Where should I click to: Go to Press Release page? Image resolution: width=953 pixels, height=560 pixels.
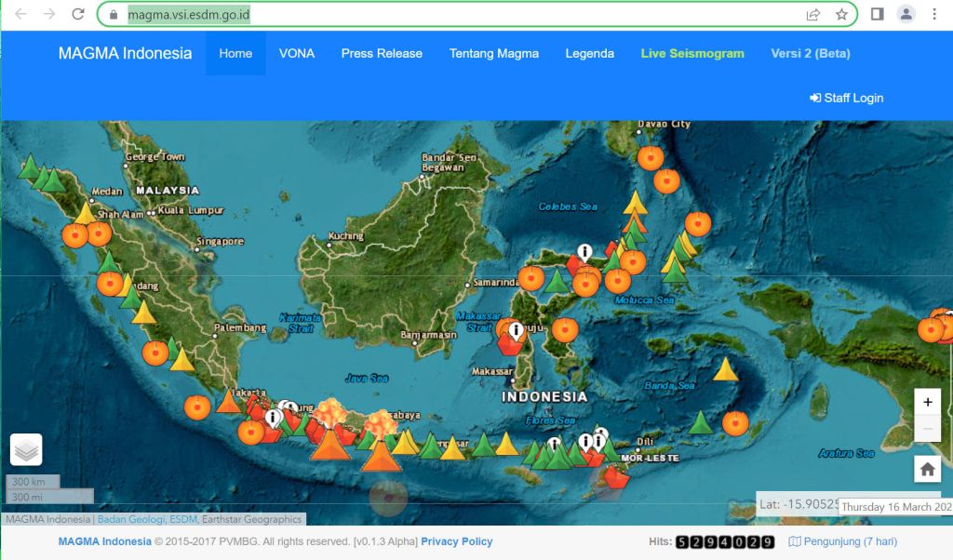[382, 53]
